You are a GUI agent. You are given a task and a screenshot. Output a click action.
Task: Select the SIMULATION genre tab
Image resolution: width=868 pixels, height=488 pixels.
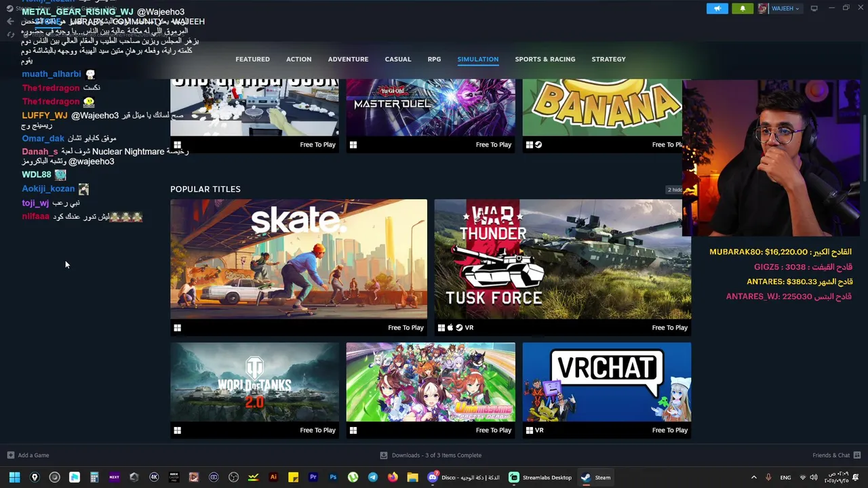point(477,59)
